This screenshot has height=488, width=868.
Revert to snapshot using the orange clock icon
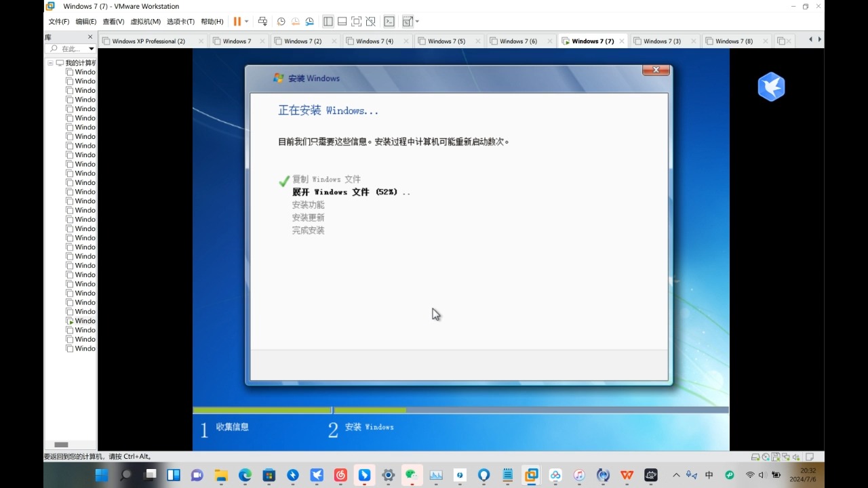[x=295, y=22]
